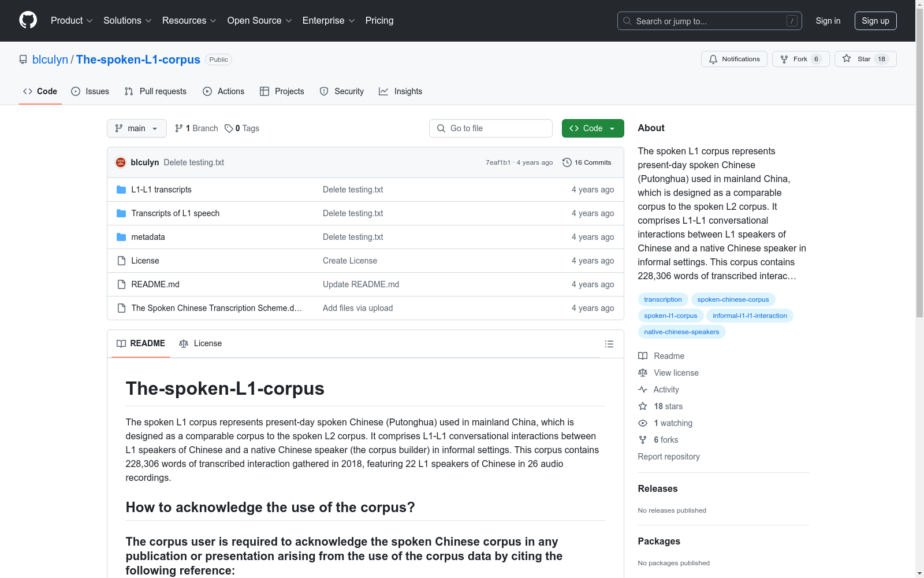
Task: Open the Transcripts of L1 speech folder icon
Action: click(x=121, y=213)
